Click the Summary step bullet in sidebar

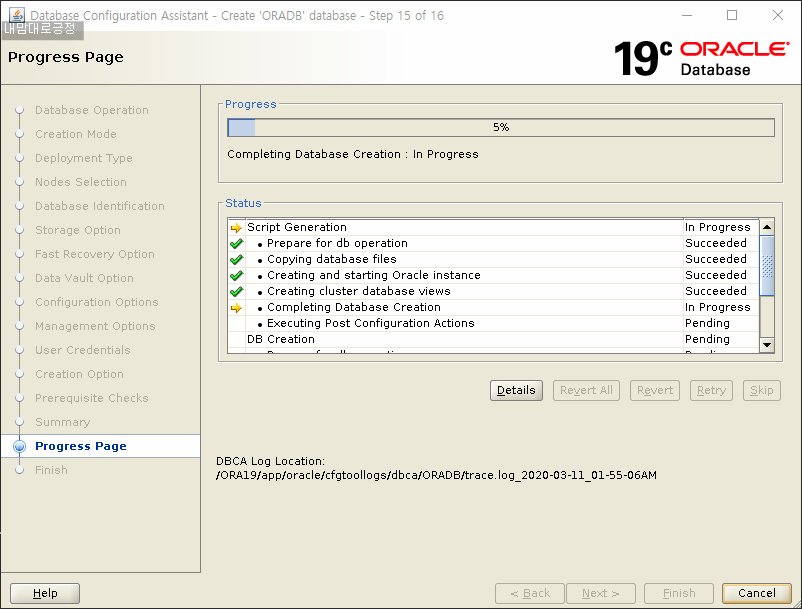(19, 422)
